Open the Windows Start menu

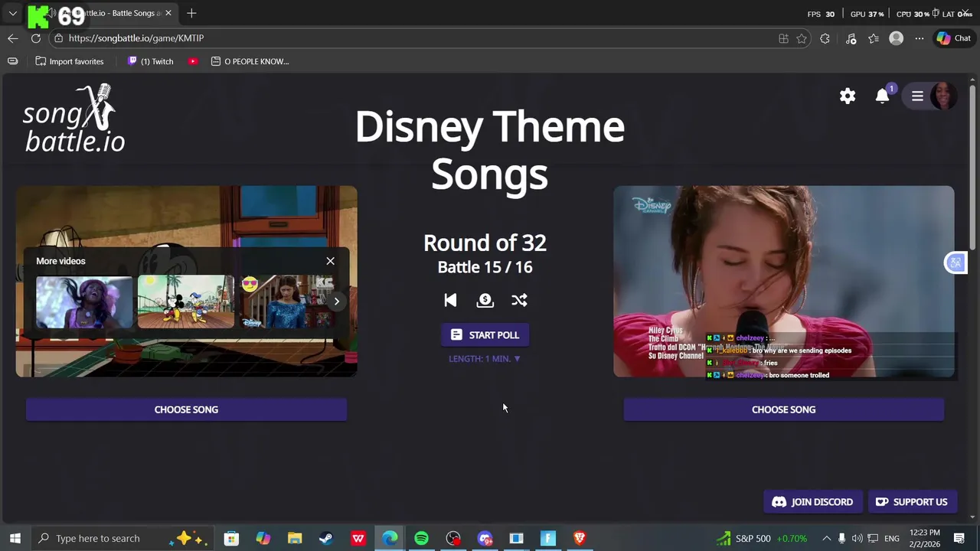[15, 538]
